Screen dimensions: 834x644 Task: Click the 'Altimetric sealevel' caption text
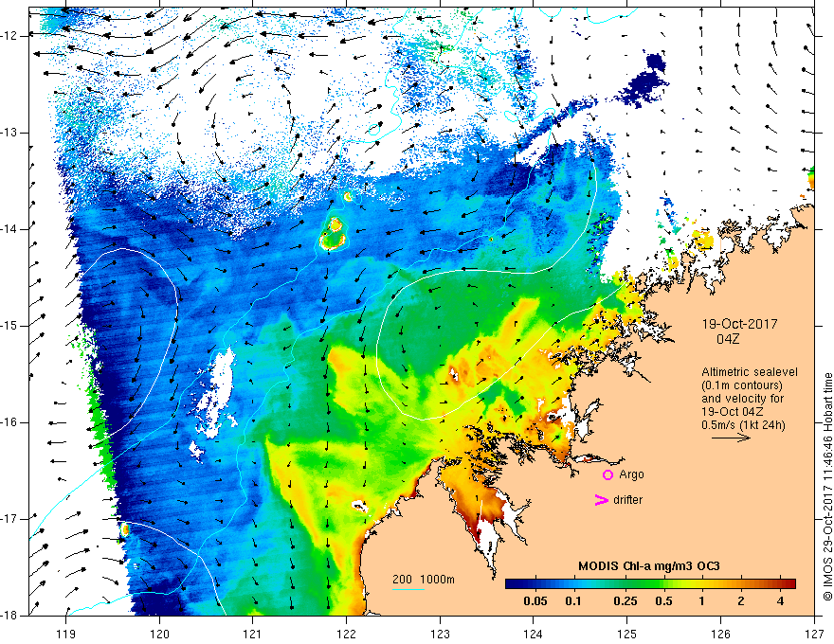tap(750, 372)
